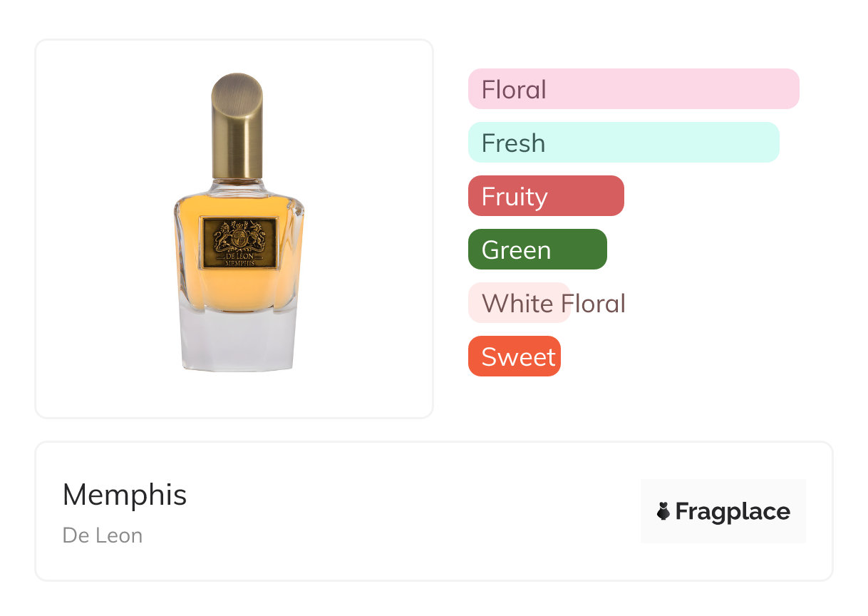Click the Fresh label text
This screenshot has height=616, width=868.
coord(513,143)
